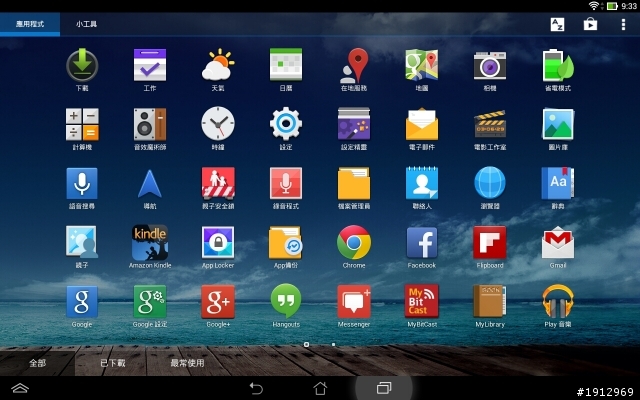Filter apps by 已下載 (Downloaded)
The image size is (640, 400).
[x=113, y=363]
